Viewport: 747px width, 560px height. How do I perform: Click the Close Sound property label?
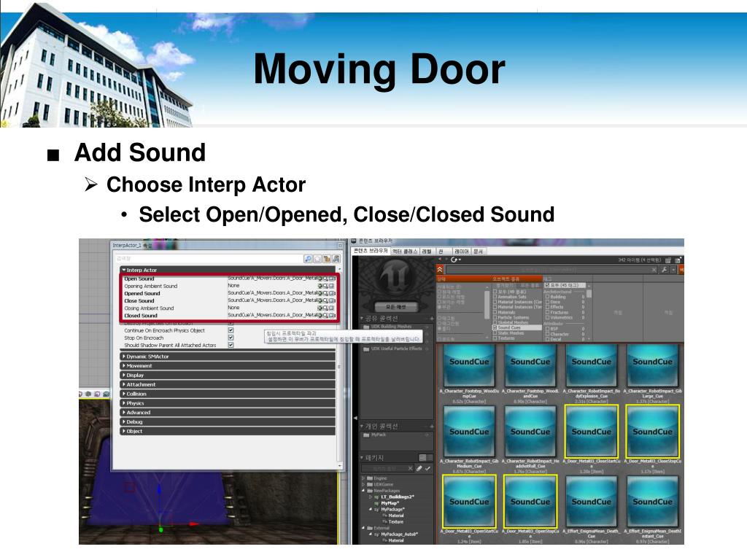click(x=139, y=300)
